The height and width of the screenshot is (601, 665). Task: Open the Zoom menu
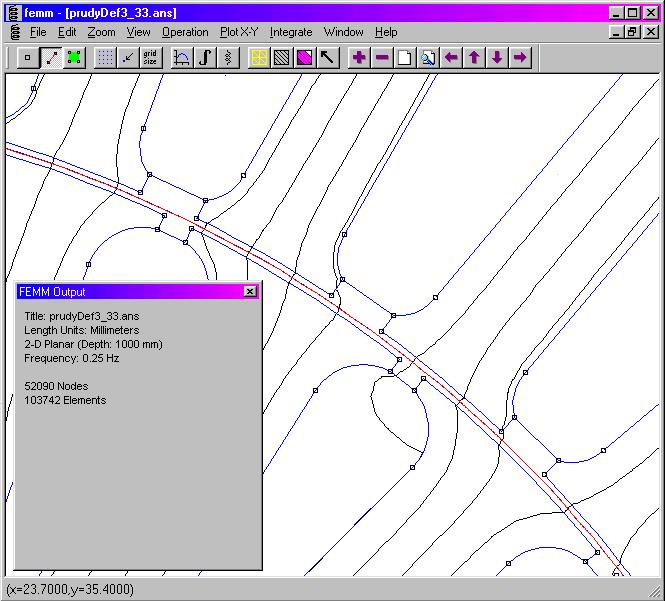pyautogui.click(x=101, y=32)
